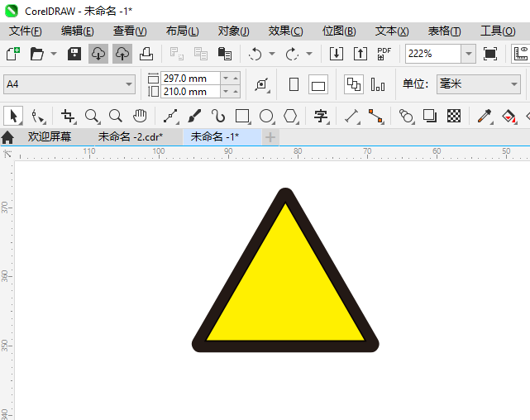The image size is (530, 420).
Task: Expand the Open recent files arrow
Action: pos(54,54)
